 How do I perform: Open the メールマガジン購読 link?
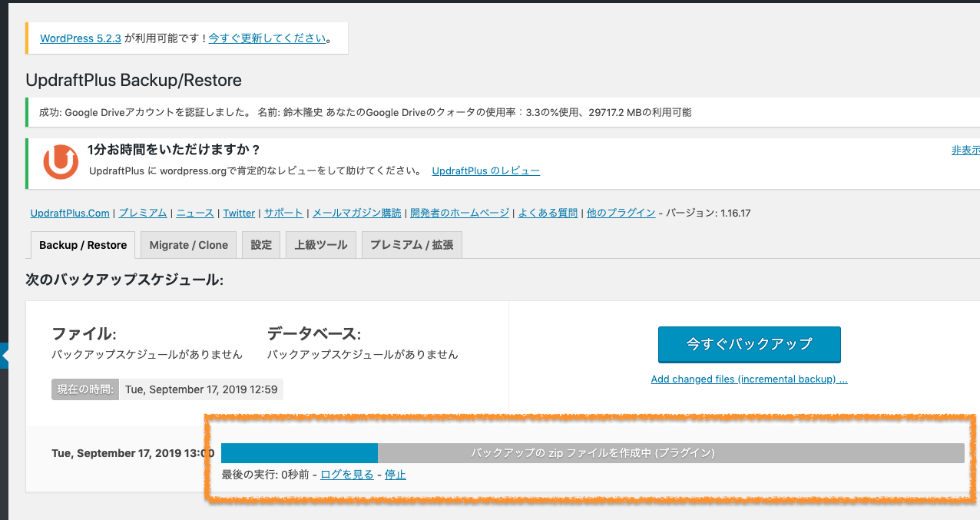(356, 213)
